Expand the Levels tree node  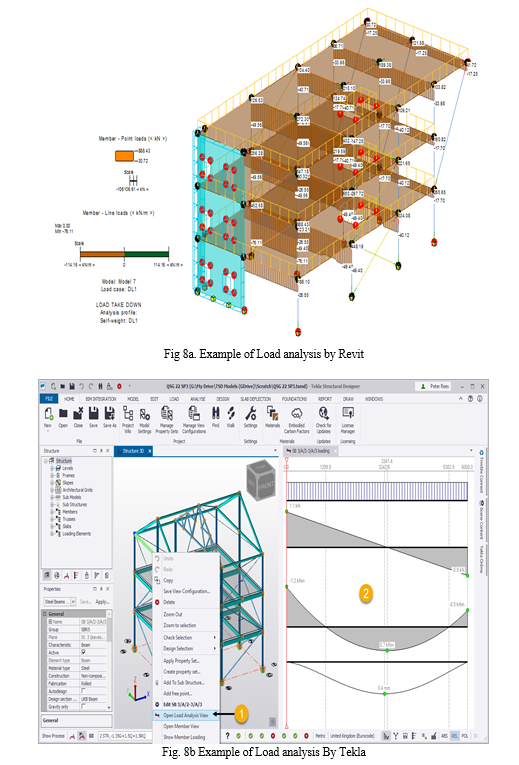[x=52, y=468]
